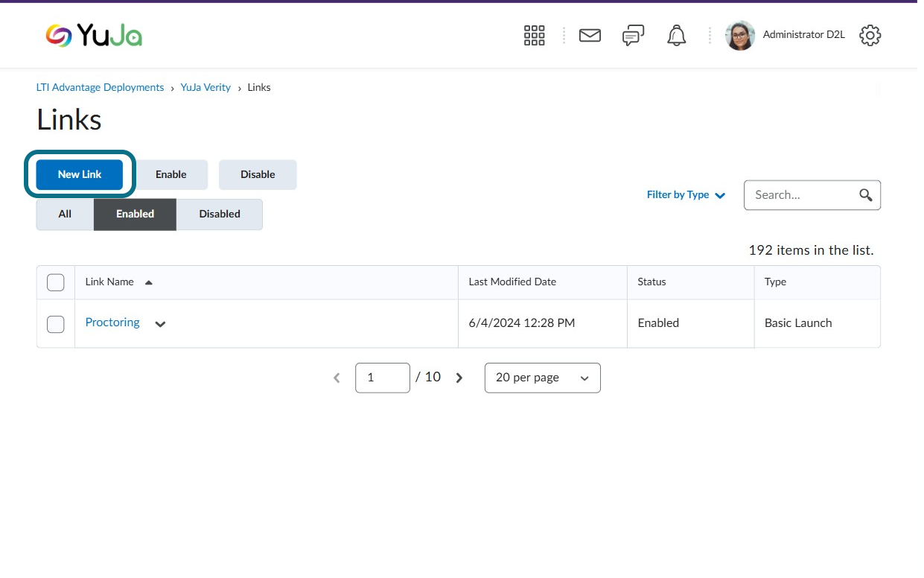Click the Enabled status cell
The width and height of the screenshot is (924, 578).
(x=658, y=323)
